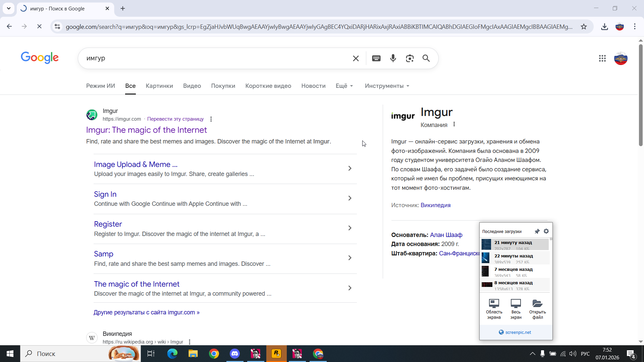Viewport: 644px width, 362px height.
Task: Switch to the Картинки tab
Action: tap(159, 86)
